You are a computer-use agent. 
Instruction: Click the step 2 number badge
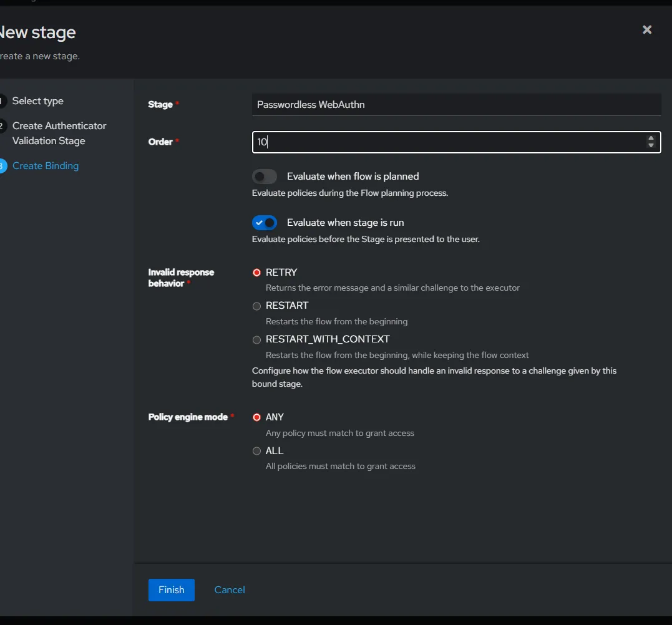pos(2,126)
